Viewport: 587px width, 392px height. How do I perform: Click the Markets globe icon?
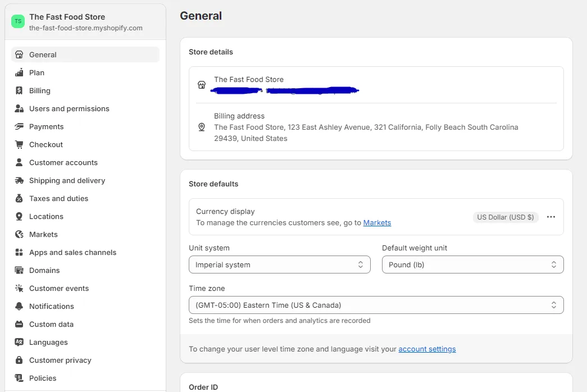point(19,234)
